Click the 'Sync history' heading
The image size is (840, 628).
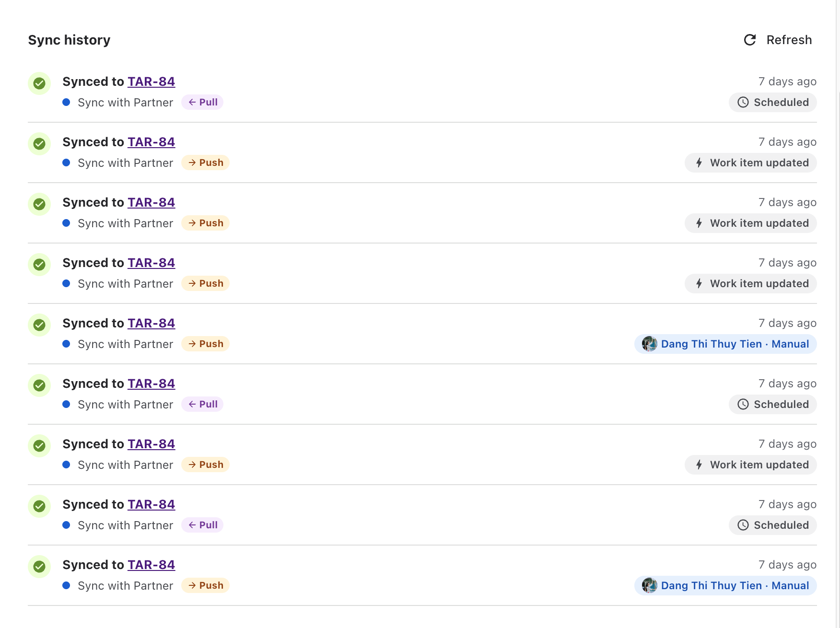[x=69, y=40]
